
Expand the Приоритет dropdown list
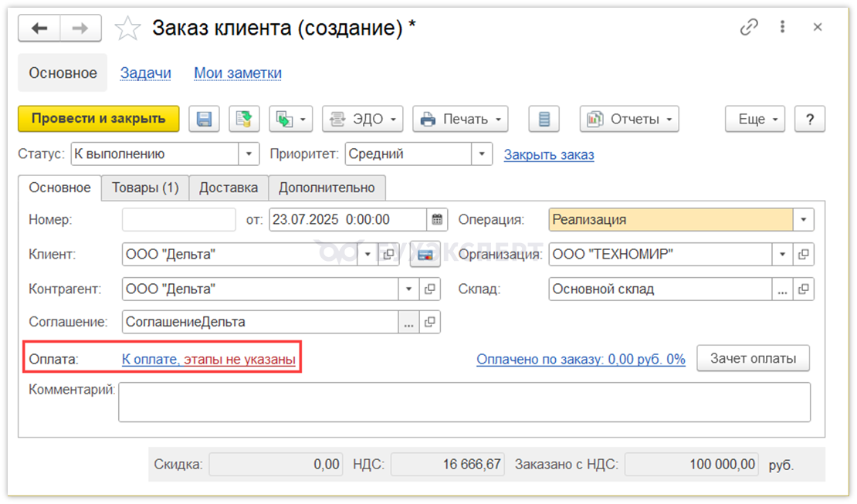point(483,154)
